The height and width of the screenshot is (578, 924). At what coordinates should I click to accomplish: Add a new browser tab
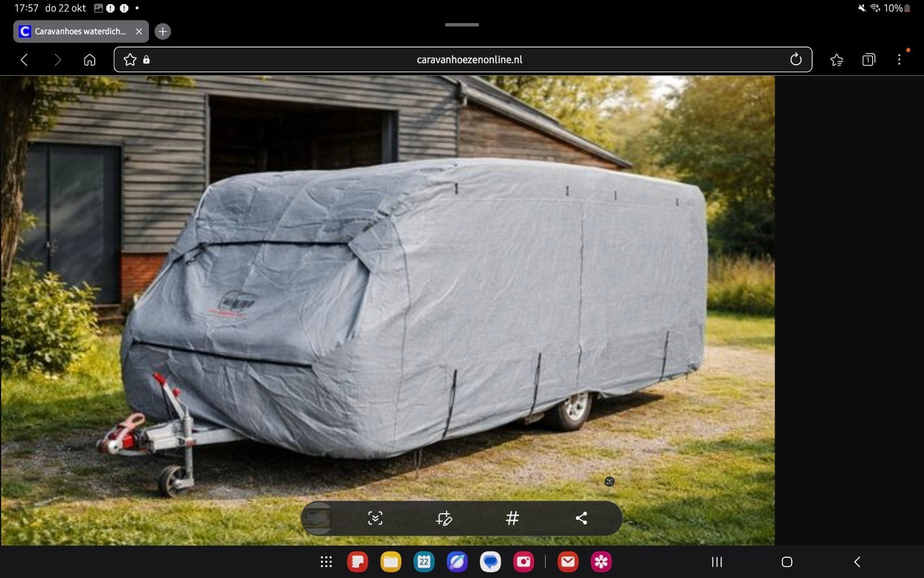coord(163,31)
